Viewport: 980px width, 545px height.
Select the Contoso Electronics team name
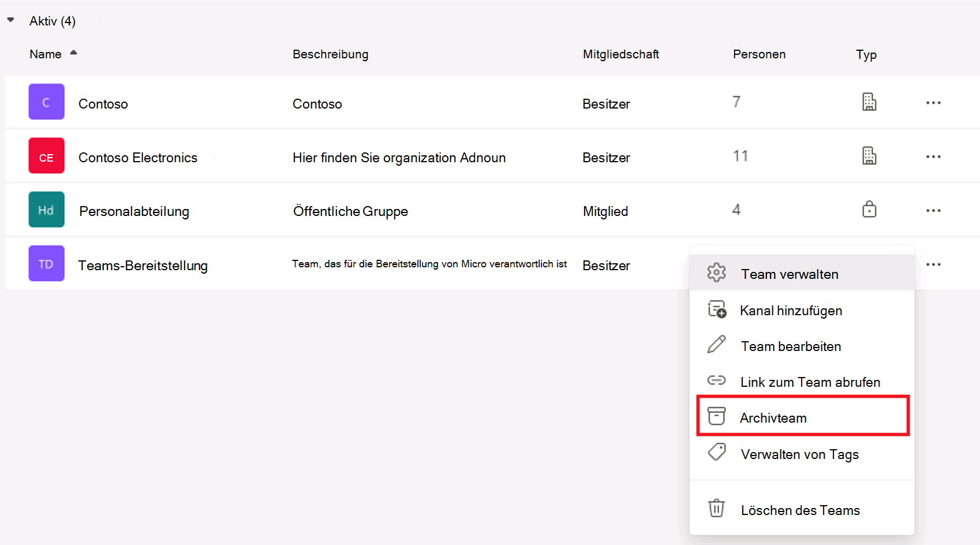(x=138, y=158)
